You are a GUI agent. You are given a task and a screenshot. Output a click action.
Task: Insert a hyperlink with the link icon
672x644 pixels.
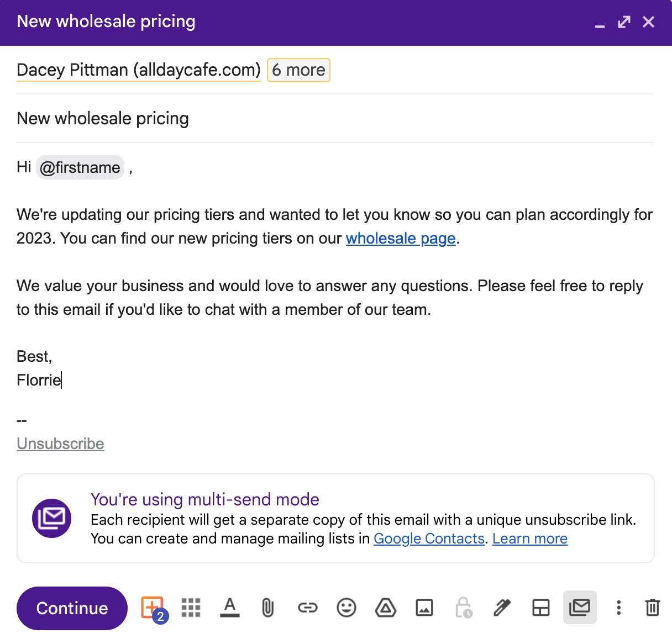click(x=307, y=608)
